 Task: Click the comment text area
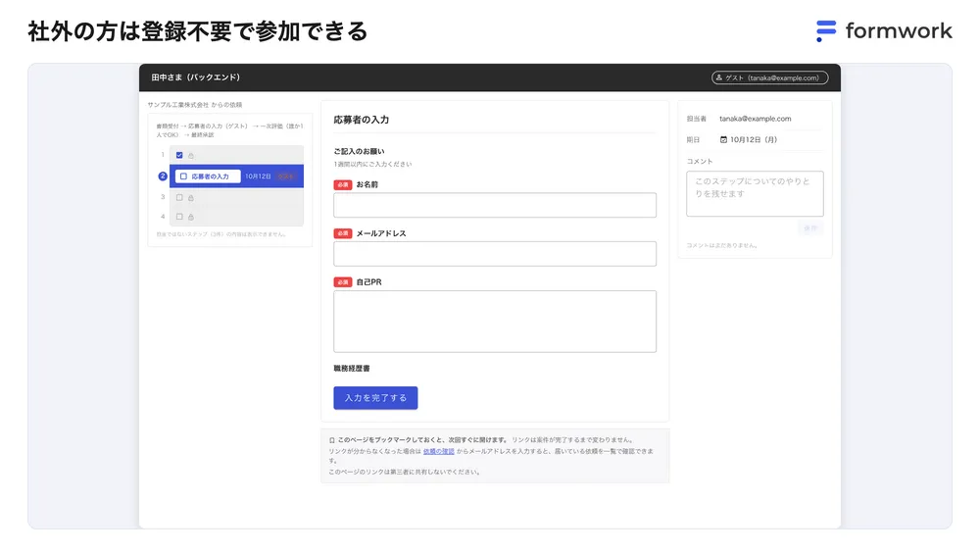click(755, 194)
